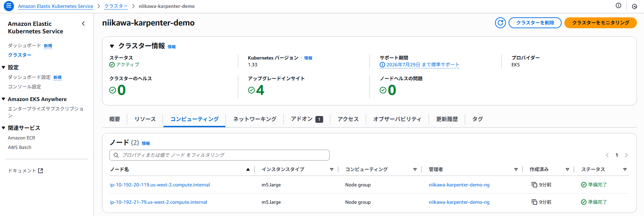
Task: Open AWS Batch in sidebar
Action: [x=20, y=147]
